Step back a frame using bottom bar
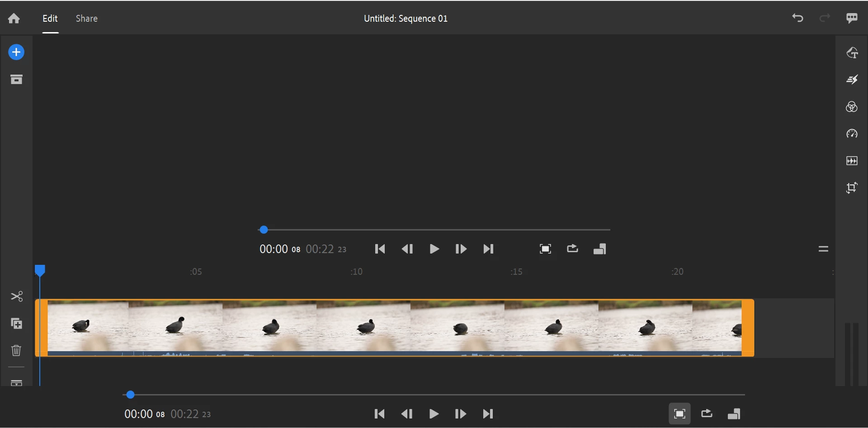The height and width of the screenshot is (428, 868). tap(406, 414)
